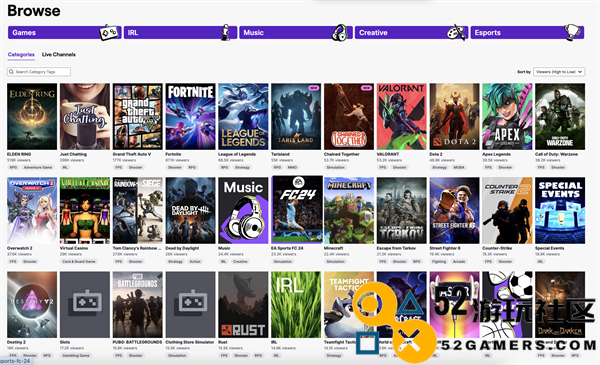Click the Arcade tag under Street Fighter 6
Image resolution: width=600 pixels, height=365 pixels.
[459, 261]
